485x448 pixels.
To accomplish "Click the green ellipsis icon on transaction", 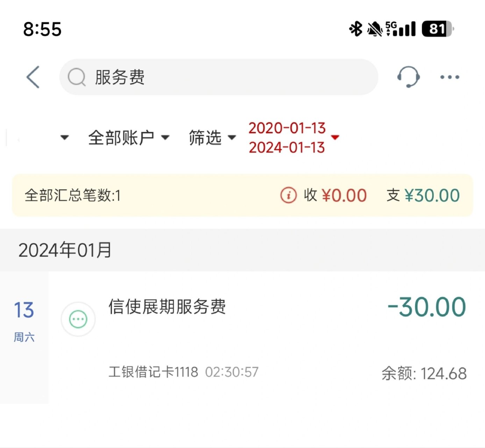I will 78,319.
